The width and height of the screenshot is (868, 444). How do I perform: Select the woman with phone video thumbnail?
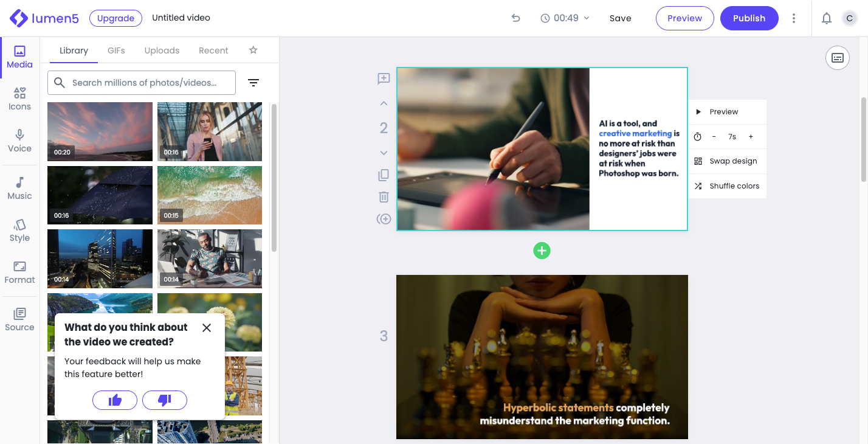210,131
